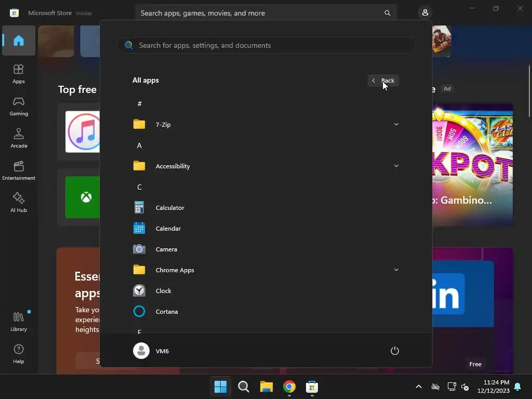This screenshot has width=532, height=399.
Task: Click the letter A section header
Action: coord(139,145)
